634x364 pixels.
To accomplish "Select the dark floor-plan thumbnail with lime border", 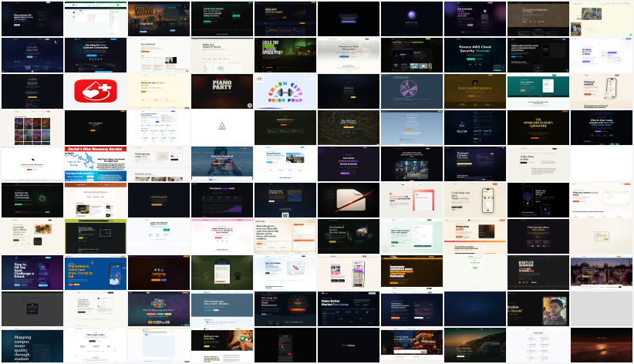I will 96,236.
